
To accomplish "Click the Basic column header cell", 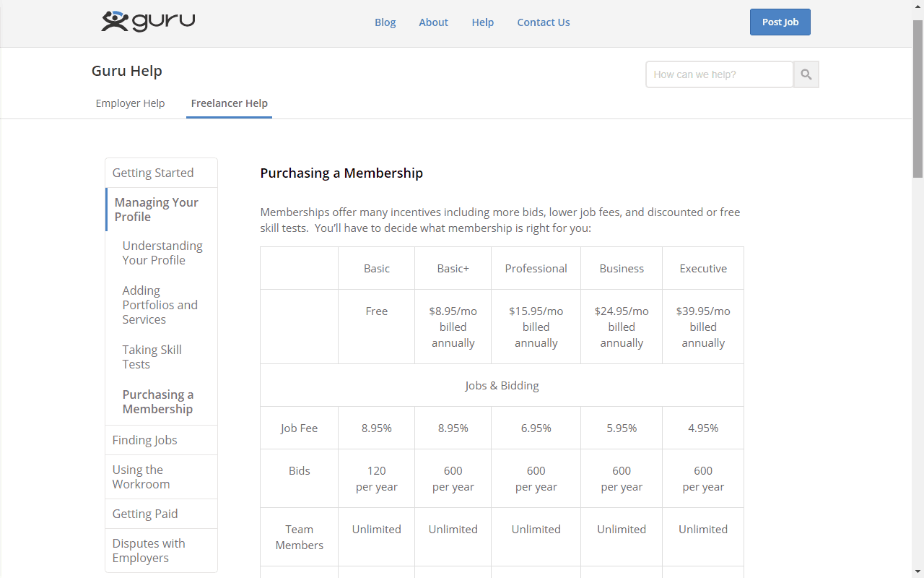I will pyautogui.click(x=376, y=268).
